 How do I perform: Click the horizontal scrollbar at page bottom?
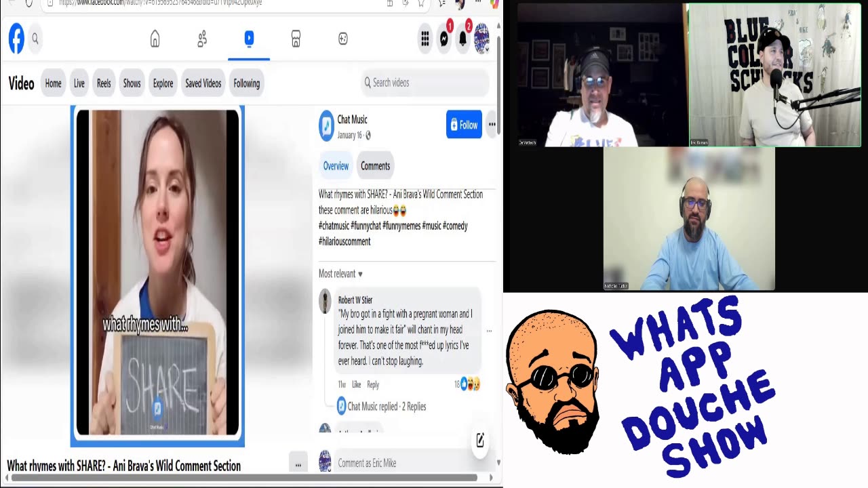click(x=244, y=479)
